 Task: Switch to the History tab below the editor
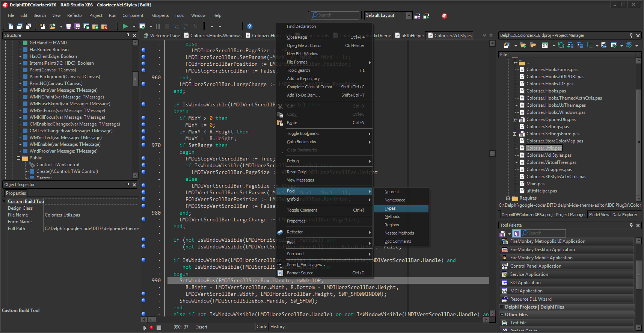click(x=278, y=327)
